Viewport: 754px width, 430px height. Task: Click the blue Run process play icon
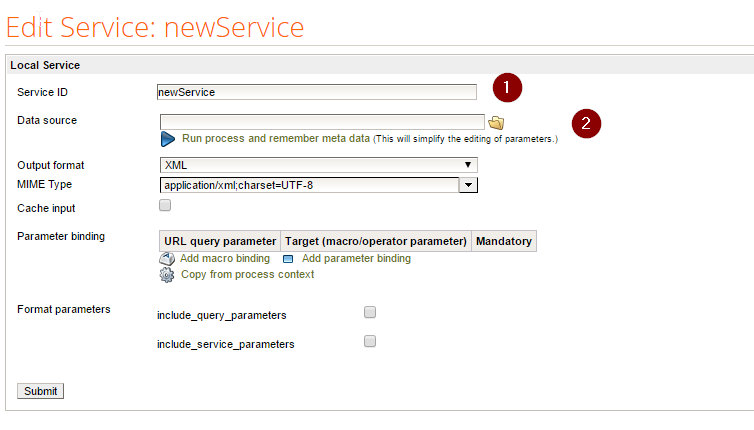pos(168,139)
